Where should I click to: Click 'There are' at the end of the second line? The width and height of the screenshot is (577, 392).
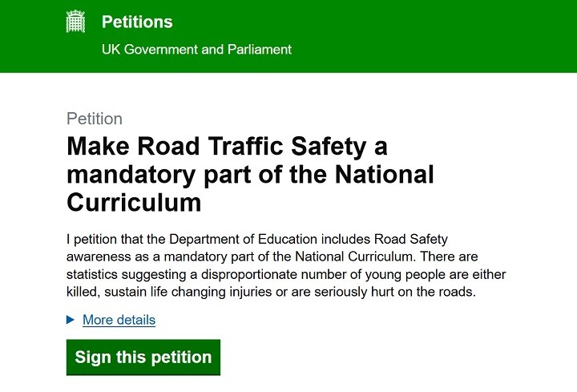[449, 257]
